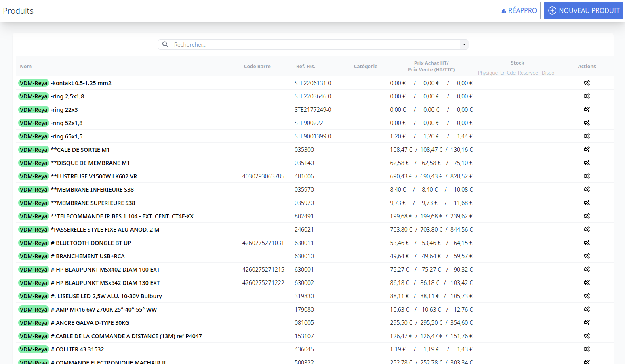This screenshot has width=625, height=364.
Task: Sort by the Nom column header
Action: click(26, 67)
